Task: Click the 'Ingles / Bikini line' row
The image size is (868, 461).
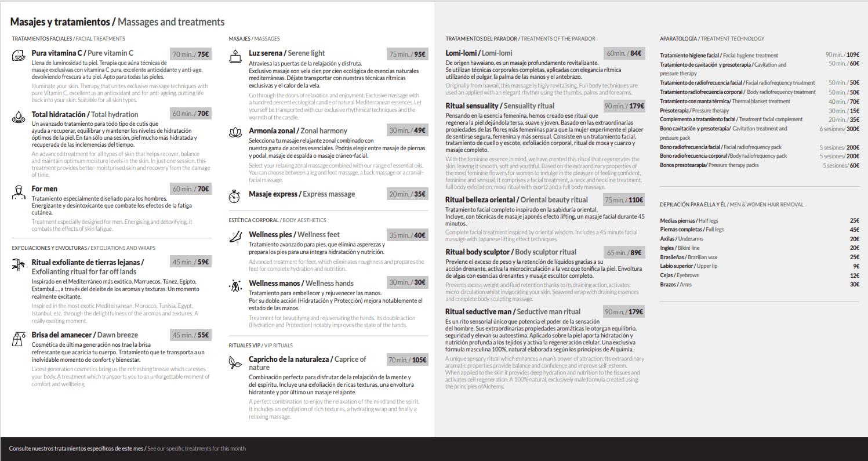Action: pyautogui.click(x=760, y=248)
